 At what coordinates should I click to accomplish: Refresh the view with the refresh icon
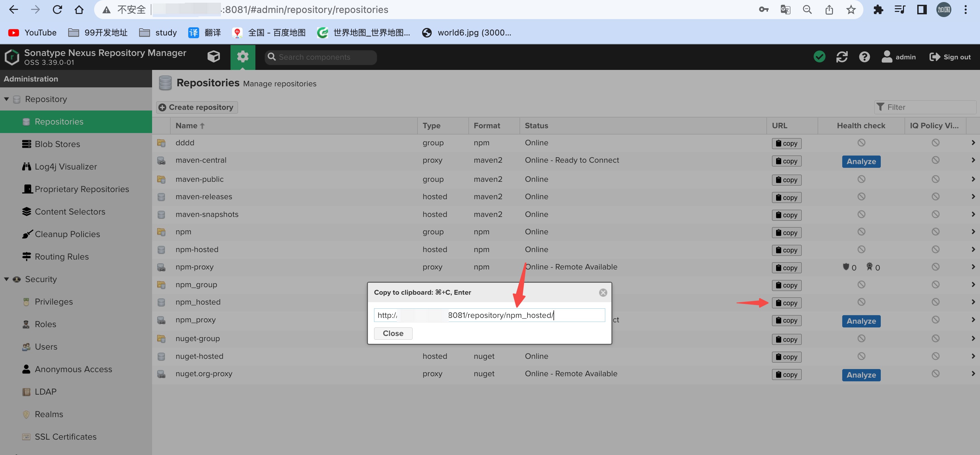coord(842,57)
